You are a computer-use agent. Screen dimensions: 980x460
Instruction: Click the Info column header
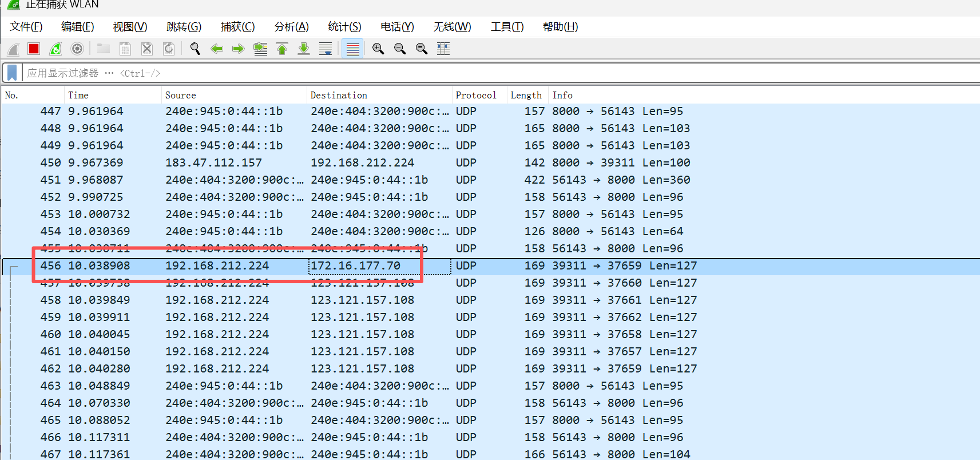(764, 95)
